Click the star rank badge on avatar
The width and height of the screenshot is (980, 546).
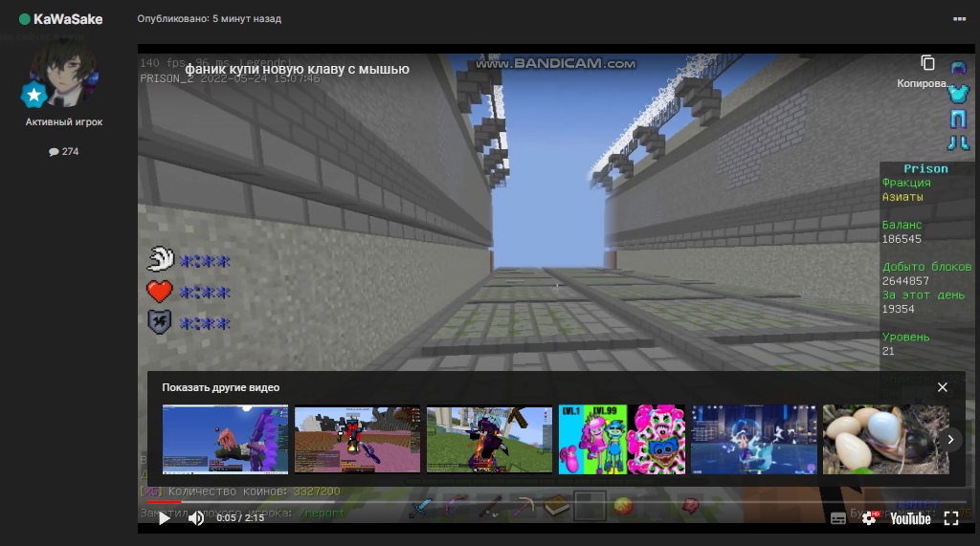[x=34, y=95]
